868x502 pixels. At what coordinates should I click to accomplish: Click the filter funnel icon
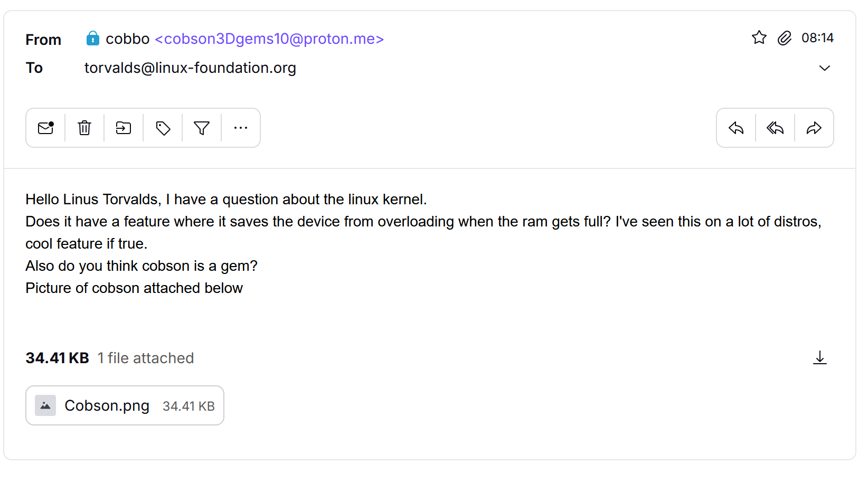point(202,128)
